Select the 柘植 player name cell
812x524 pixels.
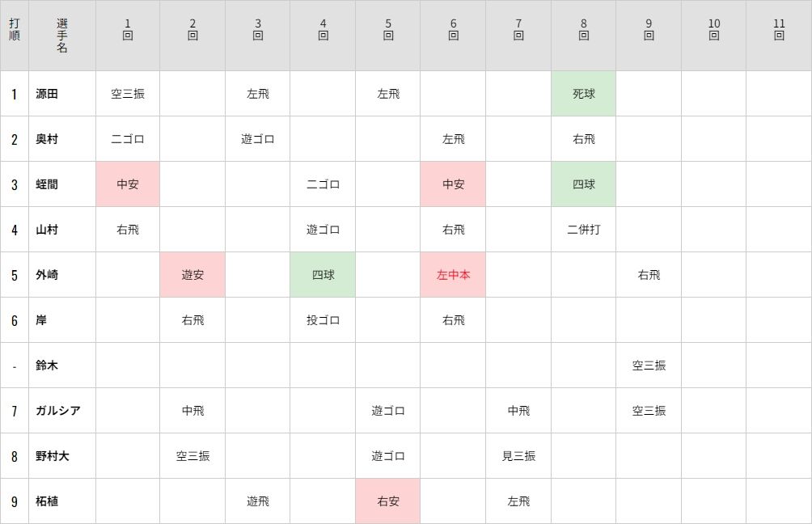pyautogui.click(x=47, y=501)
